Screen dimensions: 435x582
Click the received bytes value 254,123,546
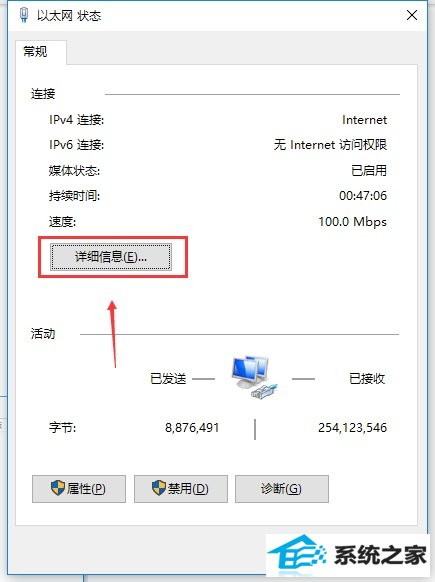(353, 428)
